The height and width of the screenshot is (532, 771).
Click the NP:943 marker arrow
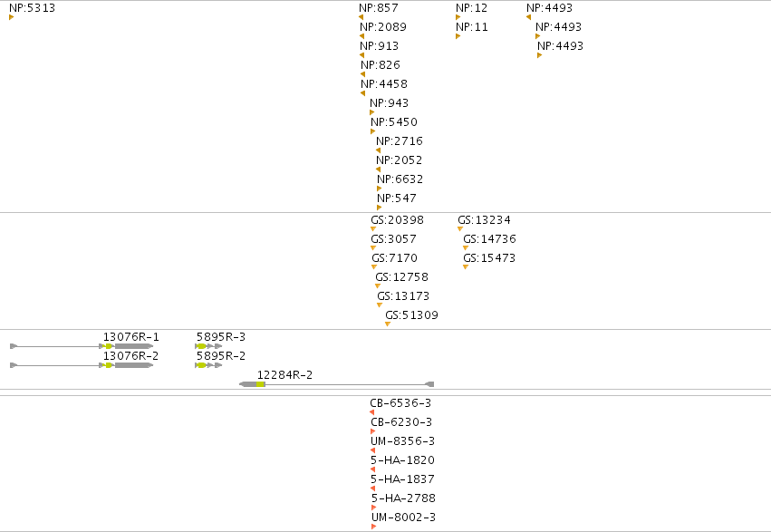click(x=371, y=112)
